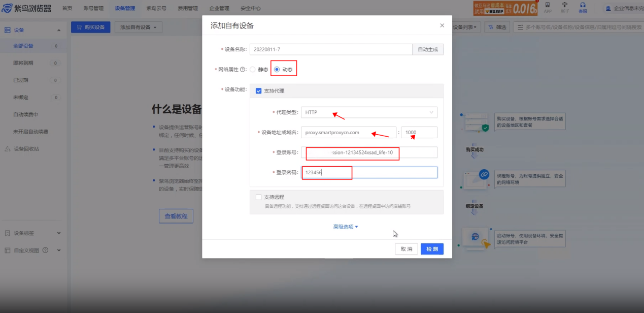This screenshot has height=313, width=644.
Task: Switch to the 账号管理 tab
Action: 93,9
